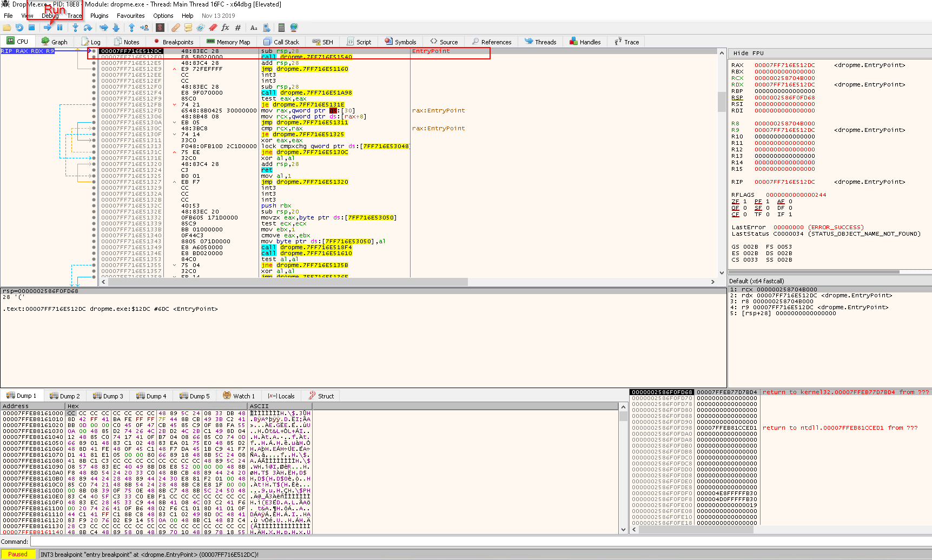Launch the Scylla plugin icon
Viewport: 932px width, 560px height.
coord(160,28)
